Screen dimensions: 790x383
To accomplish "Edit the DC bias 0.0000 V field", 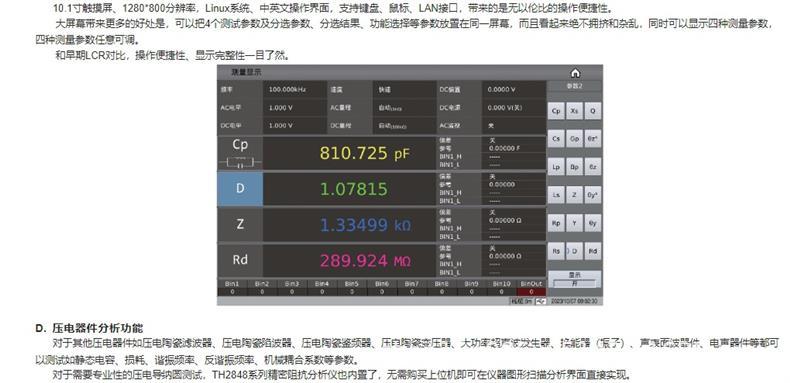I will pos(513,90).
